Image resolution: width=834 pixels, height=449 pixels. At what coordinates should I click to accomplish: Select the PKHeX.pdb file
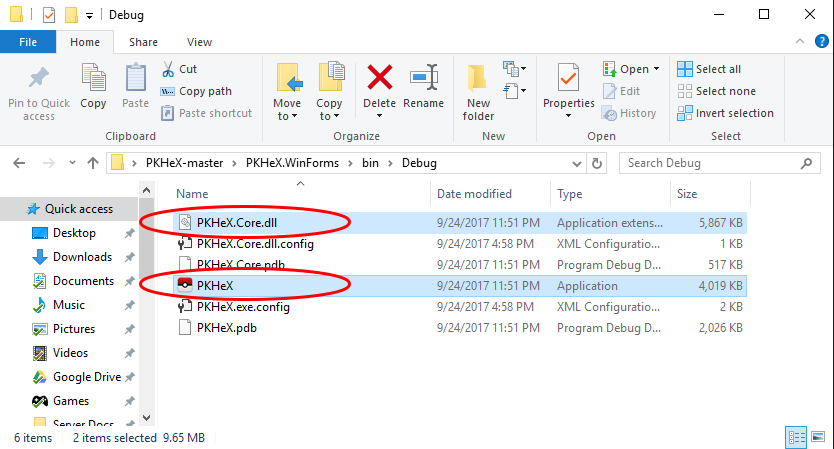click(226, 327)
